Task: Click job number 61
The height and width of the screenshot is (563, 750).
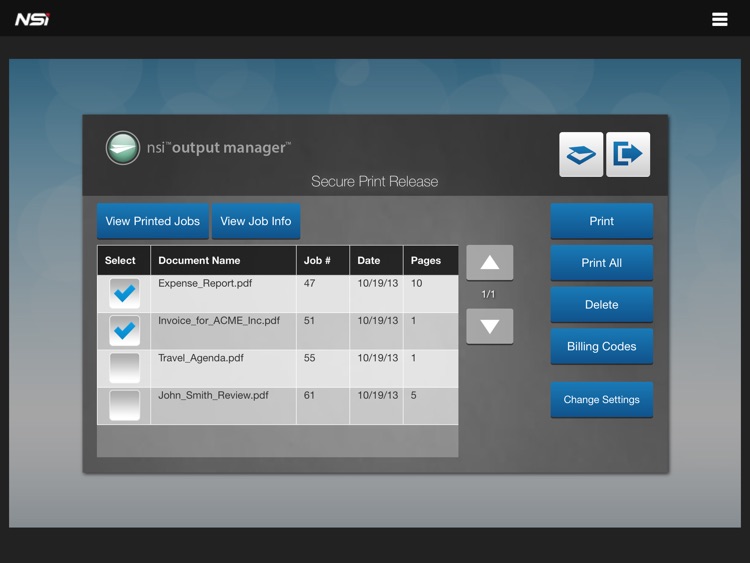Action: tap(309, 395)
